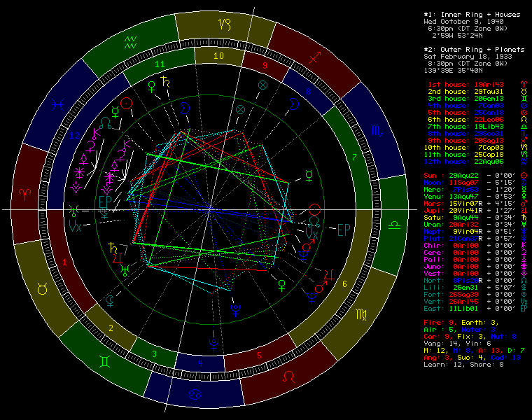Viewport: 532px width, 420px height.
Task: Click the Aries glyph in the outer zodiac ring
Action: [24, 195]
